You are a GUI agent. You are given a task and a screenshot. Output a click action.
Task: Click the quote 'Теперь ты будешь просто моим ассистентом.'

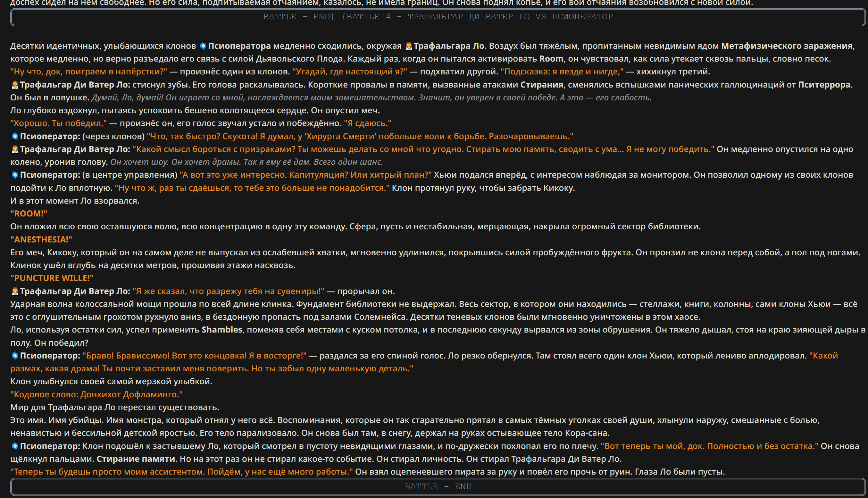click(108, 472)
